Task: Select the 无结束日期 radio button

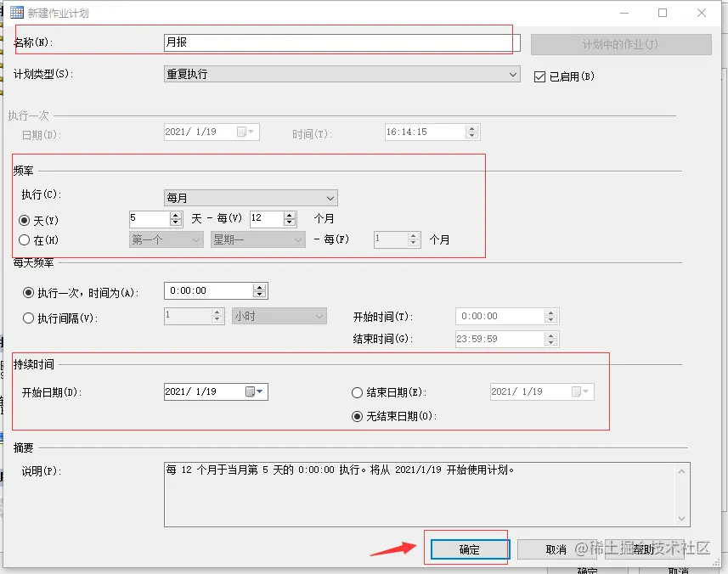Action: tap(357, 417)
